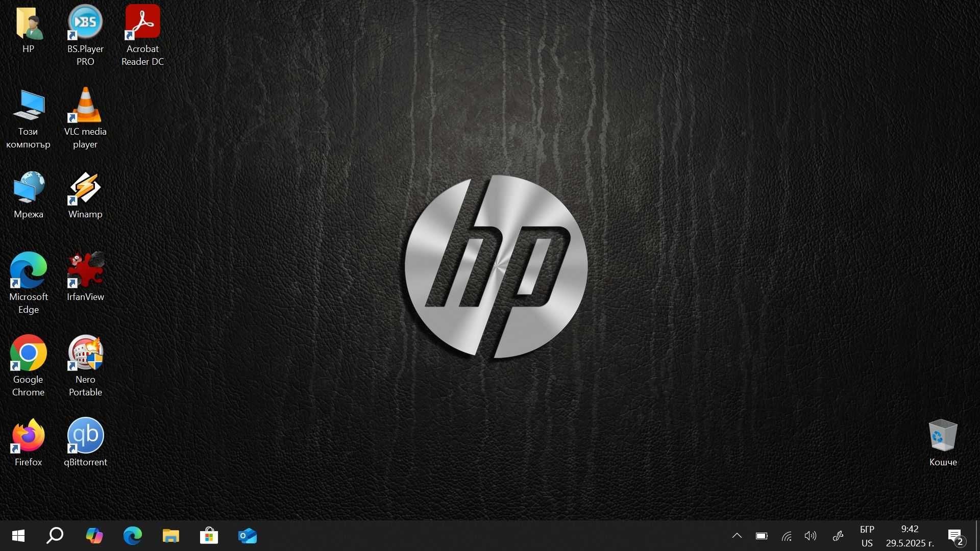Click the battery status tray icon

click(762, 536)
